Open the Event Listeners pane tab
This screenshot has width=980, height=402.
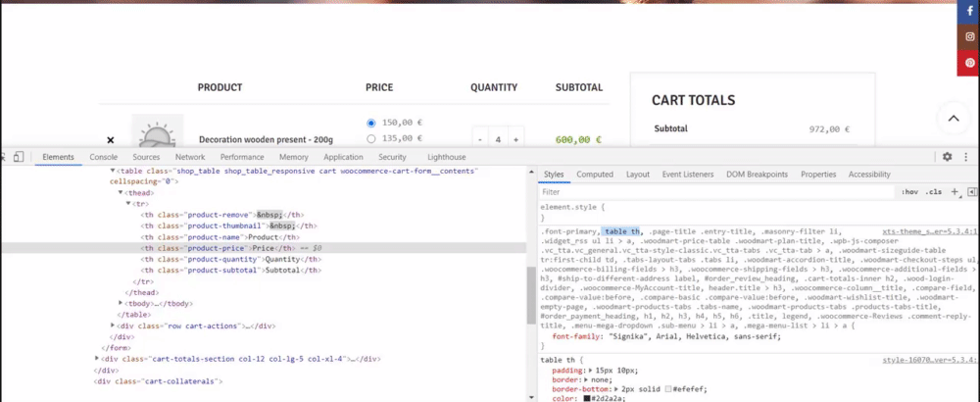point(688,175)
